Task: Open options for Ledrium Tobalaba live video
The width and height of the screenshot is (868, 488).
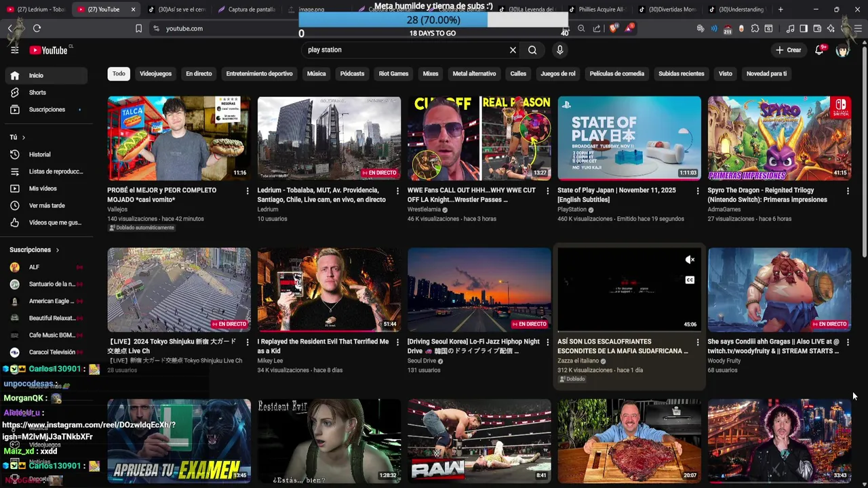Action: [x=397, y=191]
